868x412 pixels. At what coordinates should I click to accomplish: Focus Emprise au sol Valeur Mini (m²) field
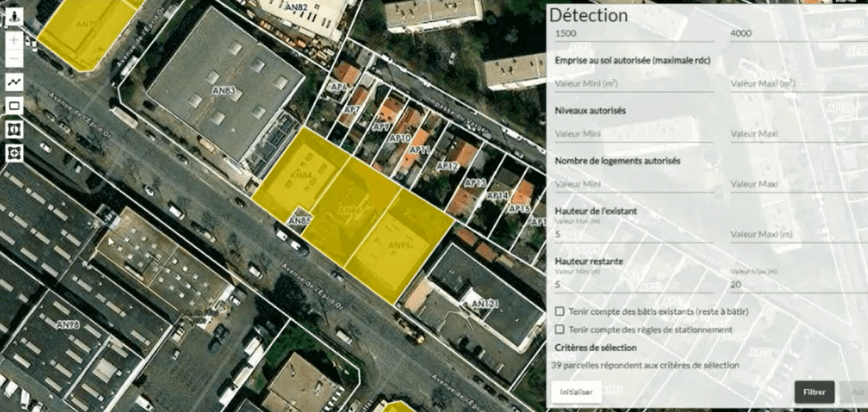[x=633, y=83]
